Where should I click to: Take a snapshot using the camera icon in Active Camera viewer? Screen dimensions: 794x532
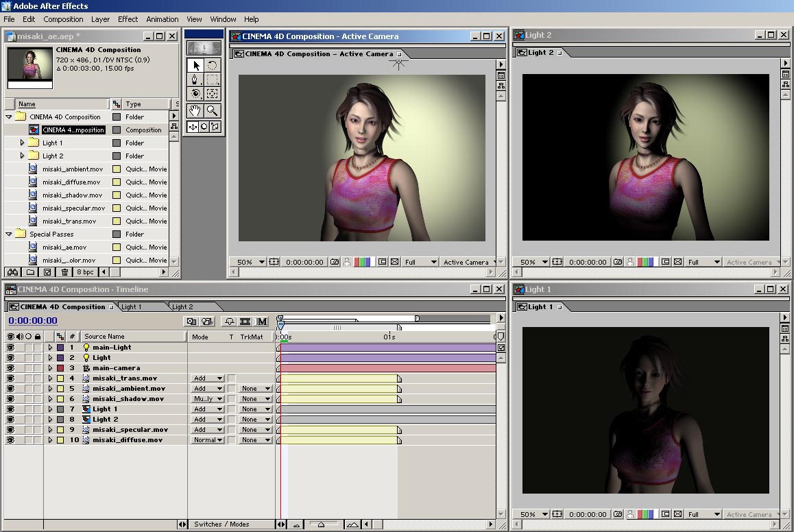334,262
